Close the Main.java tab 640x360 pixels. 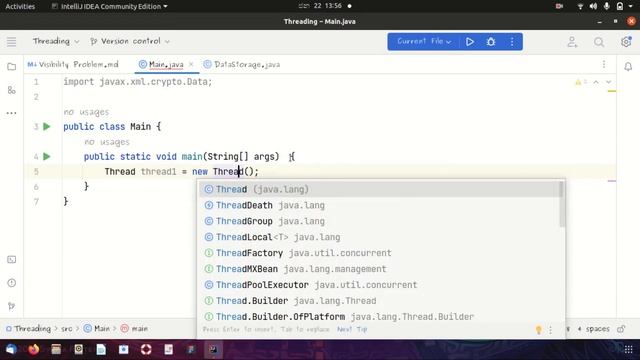click(191, 64)
